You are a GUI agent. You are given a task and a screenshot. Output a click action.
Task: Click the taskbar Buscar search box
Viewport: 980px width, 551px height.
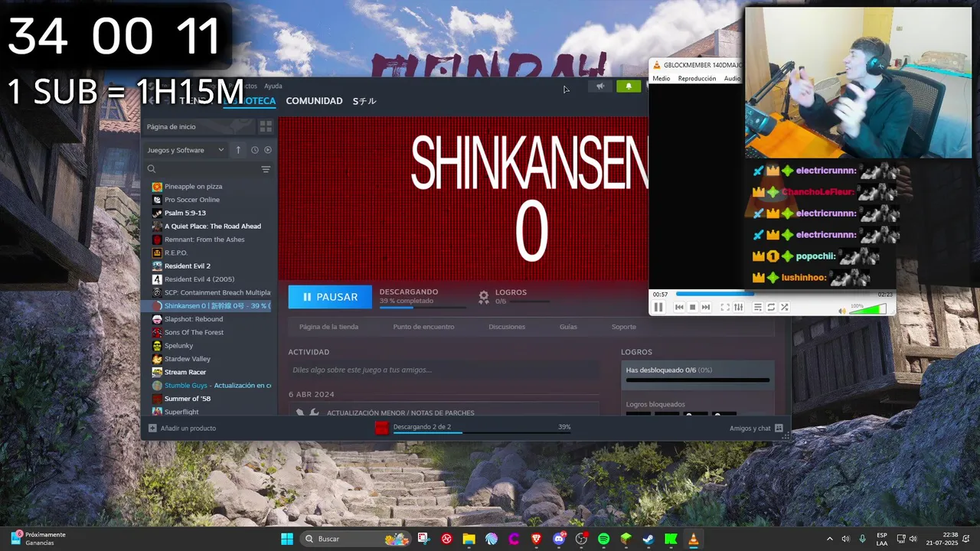[x=356, y=539]
